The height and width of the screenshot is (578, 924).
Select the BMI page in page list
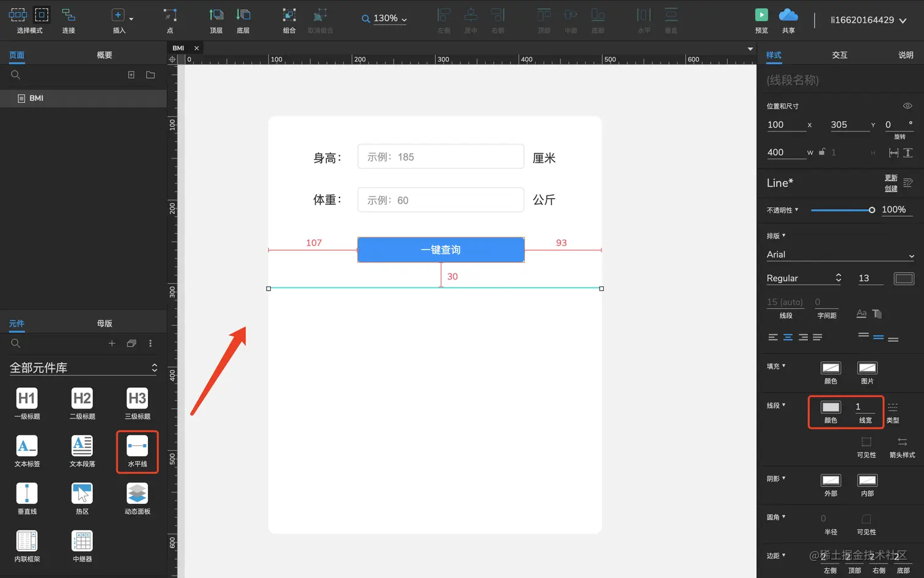[83, 98]
